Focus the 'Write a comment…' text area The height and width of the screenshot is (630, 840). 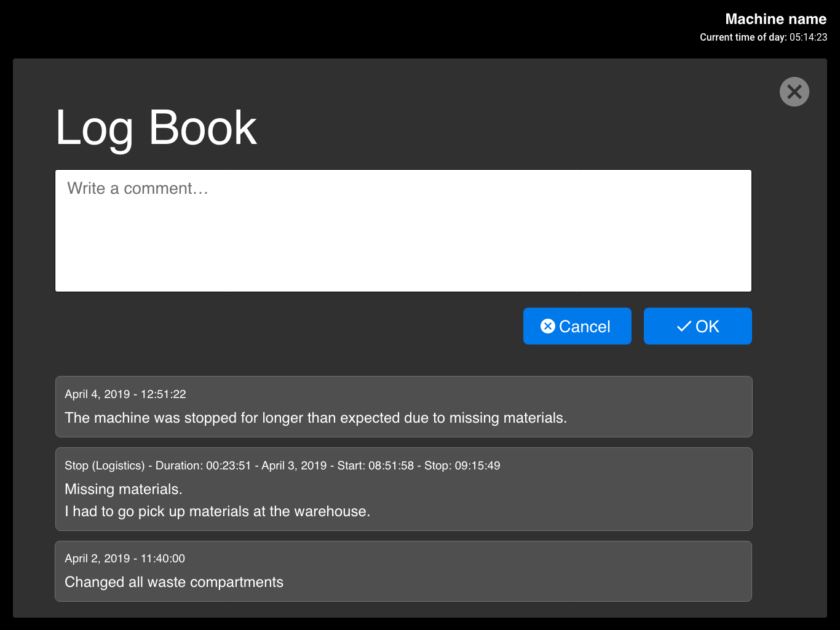403,231
